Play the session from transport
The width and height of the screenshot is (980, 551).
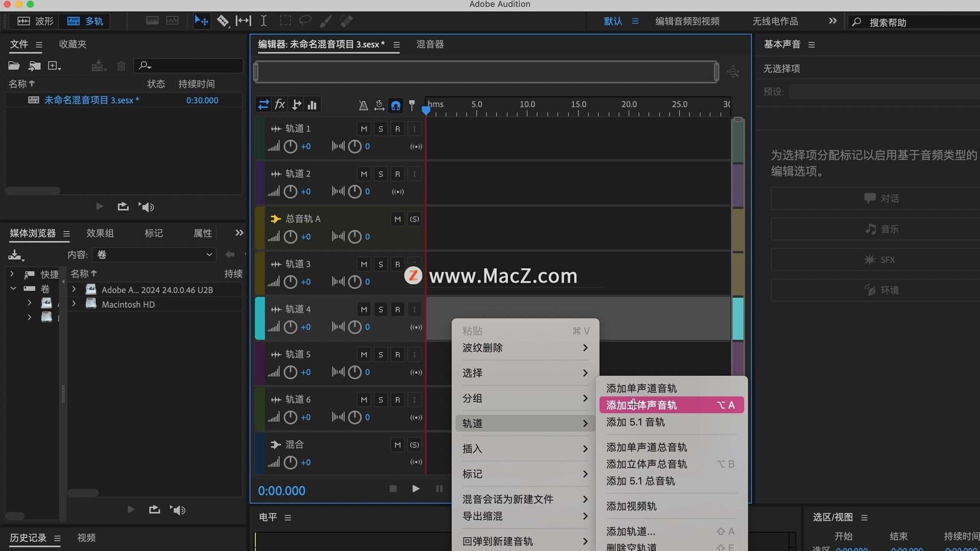coord(415,489)
